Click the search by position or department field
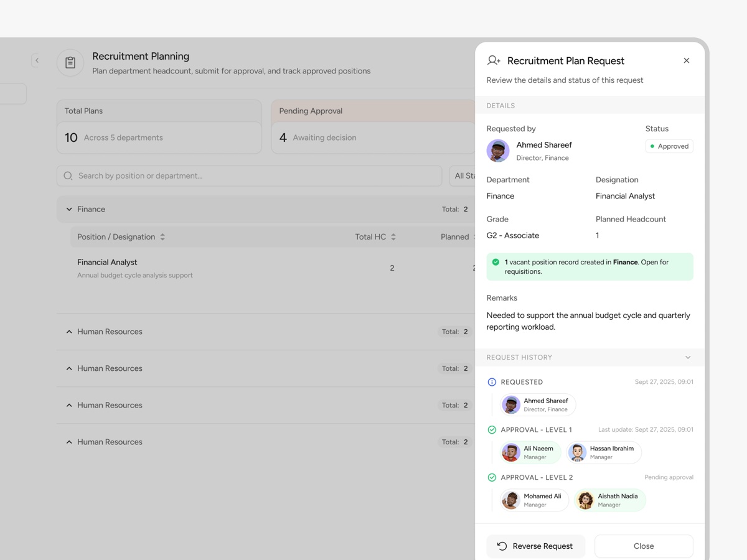Screen dimensions: 747x560 click(250, 176)
